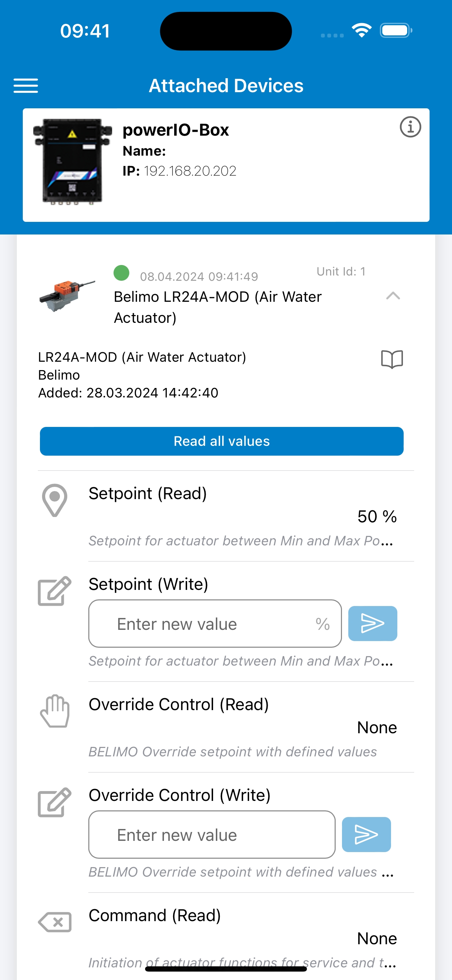Send the new Setpoint value
452x980 pixels.
(372, 623)
